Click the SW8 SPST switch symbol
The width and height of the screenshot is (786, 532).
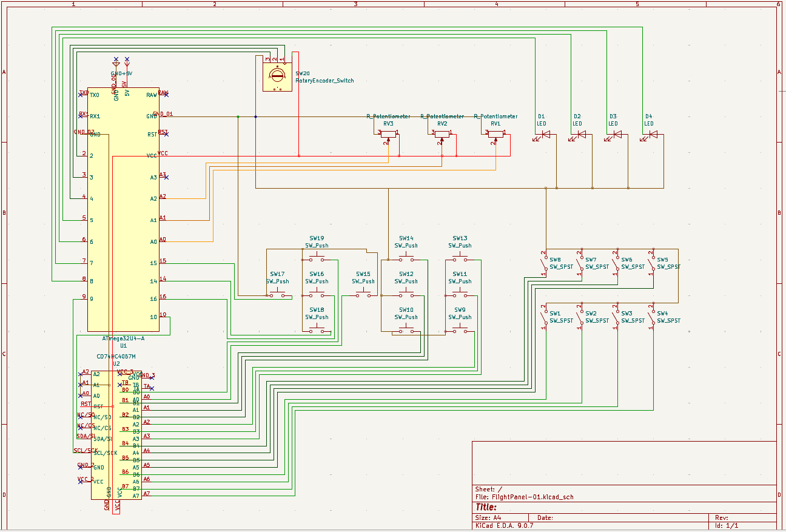coord(544,264)
